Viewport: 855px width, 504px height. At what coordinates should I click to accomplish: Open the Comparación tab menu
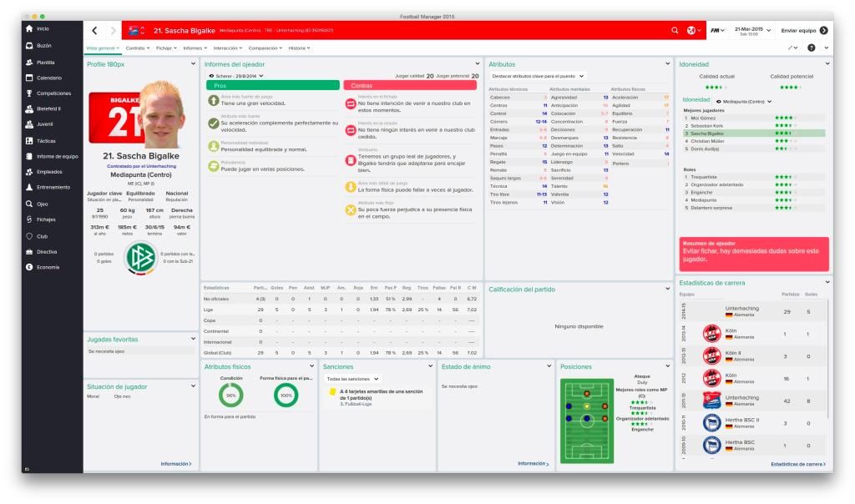[x=266, y=48]
